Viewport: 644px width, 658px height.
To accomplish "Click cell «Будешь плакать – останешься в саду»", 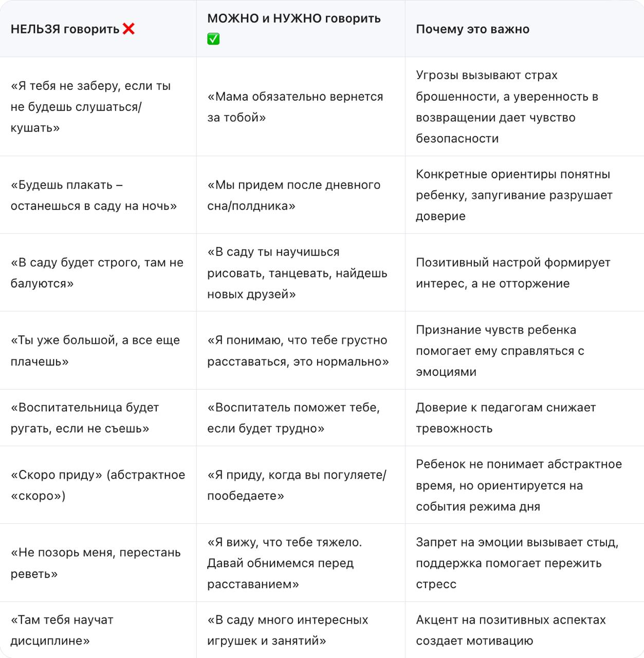I will [x=98, y=195].
